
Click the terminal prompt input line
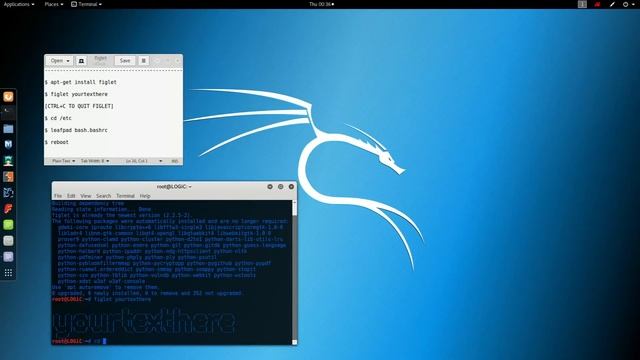[171, 341]
